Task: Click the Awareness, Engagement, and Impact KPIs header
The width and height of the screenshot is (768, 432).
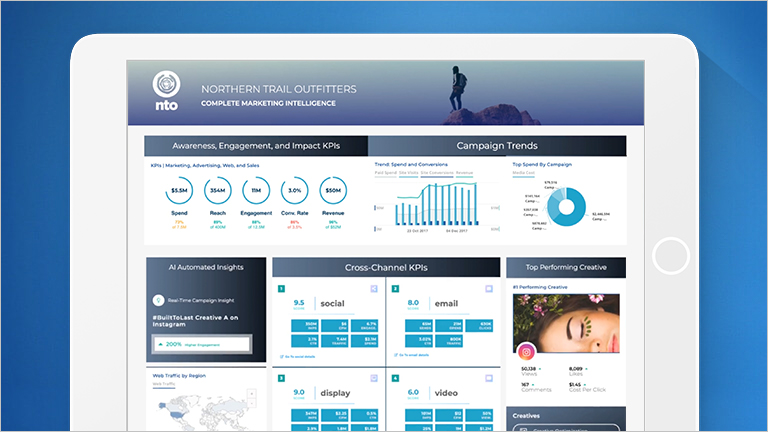Action: [x=256, y=145]
